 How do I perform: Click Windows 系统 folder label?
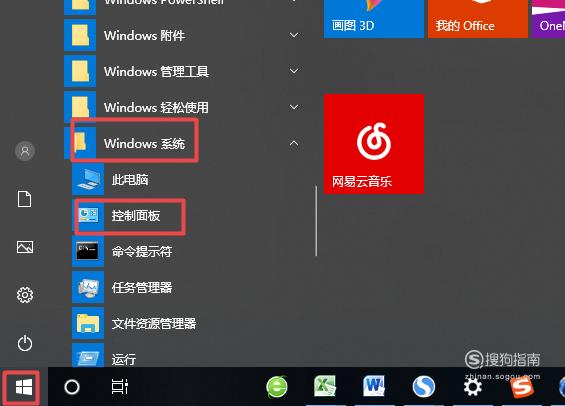click(144, 143)
